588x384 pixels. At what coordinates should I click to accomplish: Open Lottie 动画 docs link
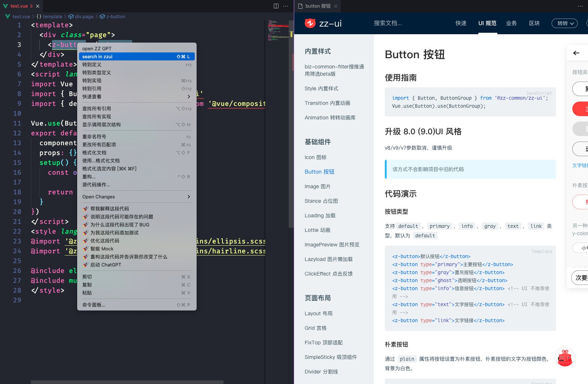(317, 230)
